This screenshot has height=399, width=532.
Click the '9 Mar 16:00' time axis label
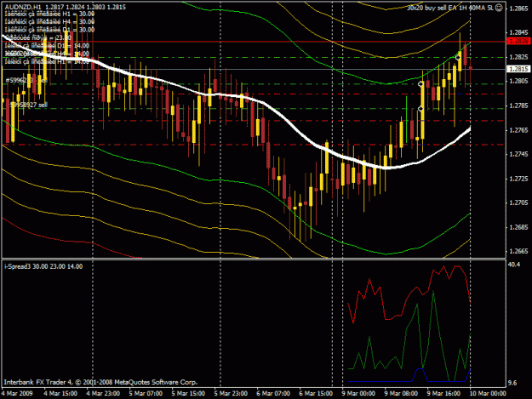[443, 393]
